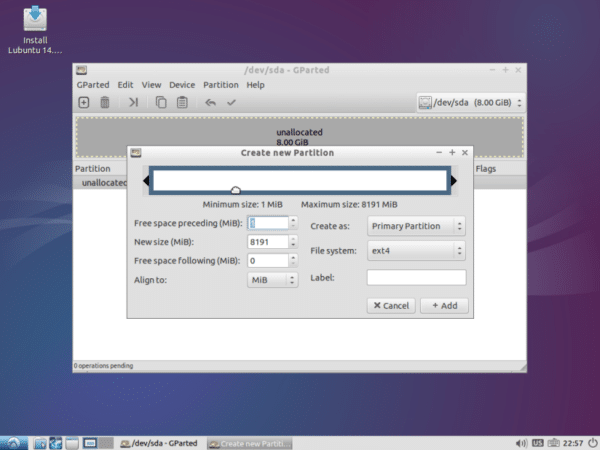Click the GParted window title icon
Viewport: 600px width, 450px height.
[82, 70]
